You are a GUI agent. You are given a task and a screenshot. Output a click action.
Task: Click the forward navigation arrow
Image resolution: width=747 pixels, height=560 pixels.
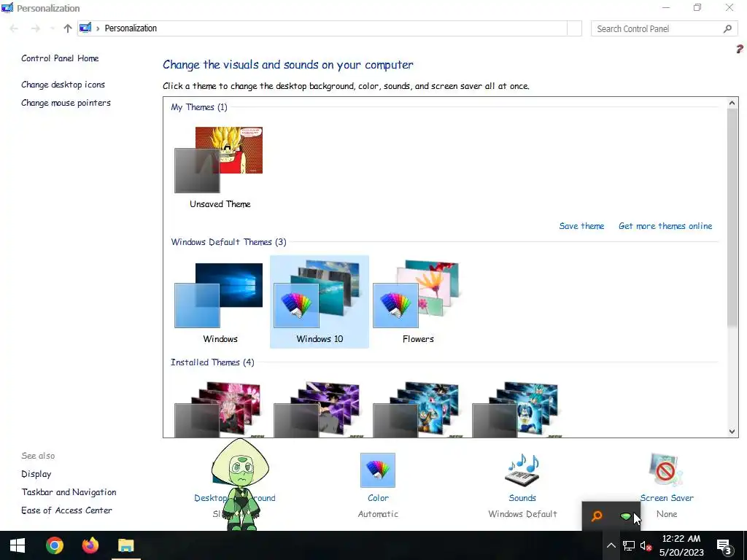tap(36, 28)
